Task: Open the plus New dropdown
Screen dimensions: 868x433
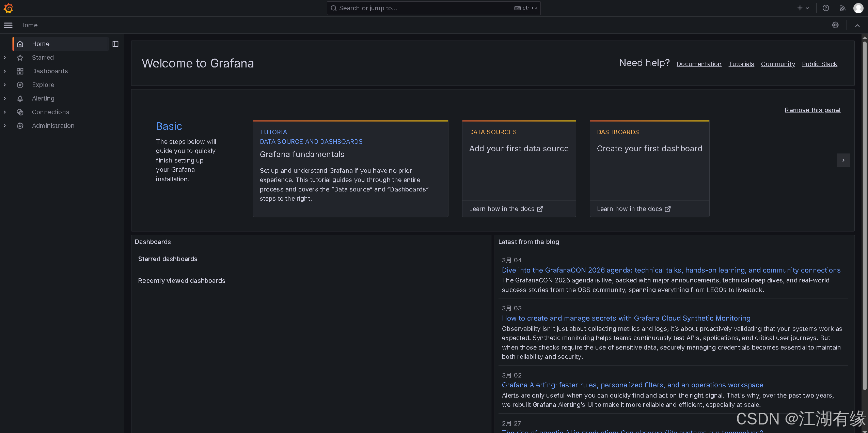Action: tap(803, 8)
